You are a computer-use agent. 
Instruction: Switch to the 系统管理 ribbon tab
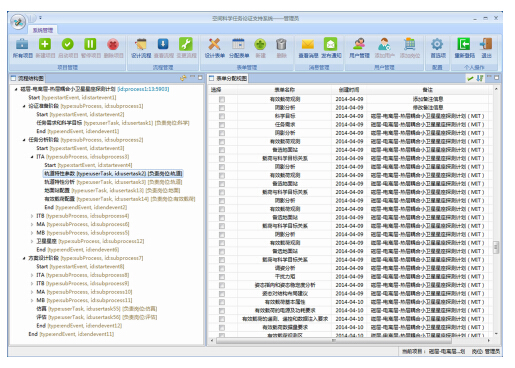(x=43, y=30)
